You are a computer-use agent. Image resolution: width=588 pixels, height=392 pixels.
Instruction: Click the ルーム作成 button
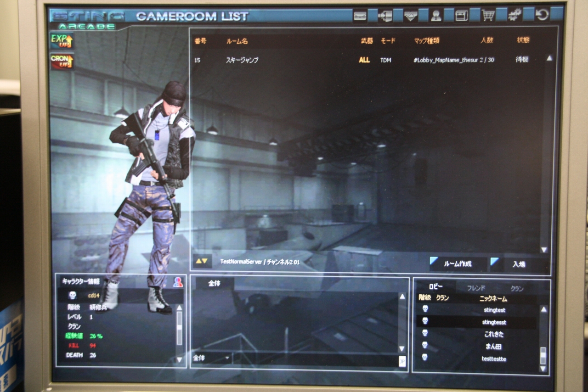click(x=458, y=264)
